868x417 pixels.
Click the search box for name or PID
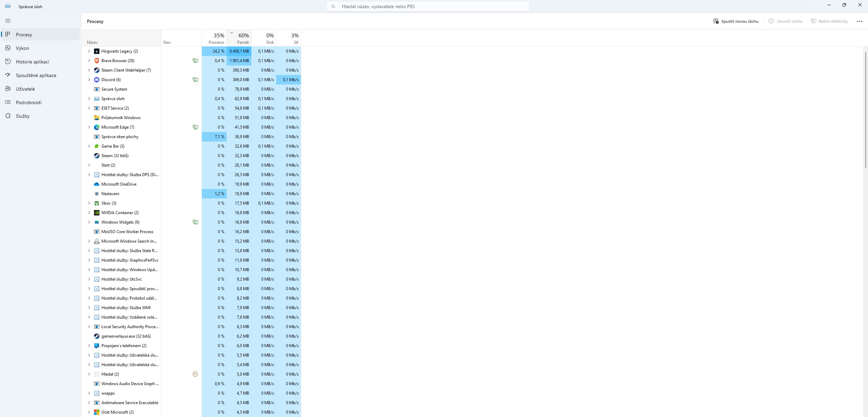[428, 6]
